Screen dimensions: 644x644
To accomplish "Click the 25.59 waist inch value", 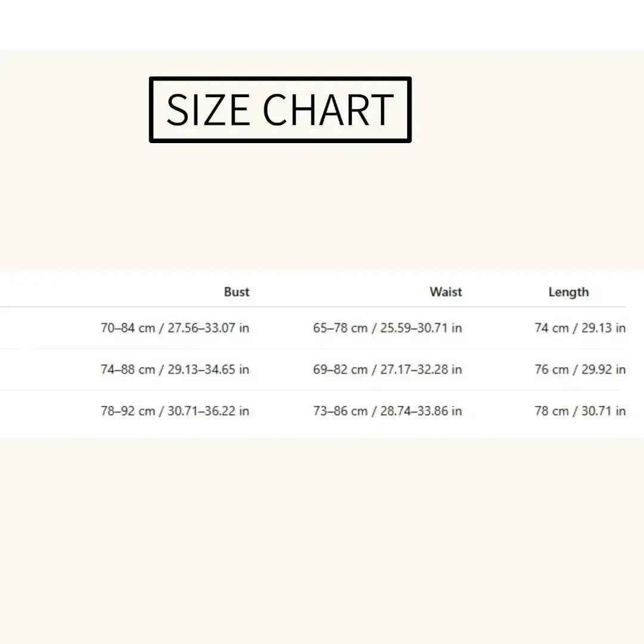I will pyautogui.click(x=396, y=328).
